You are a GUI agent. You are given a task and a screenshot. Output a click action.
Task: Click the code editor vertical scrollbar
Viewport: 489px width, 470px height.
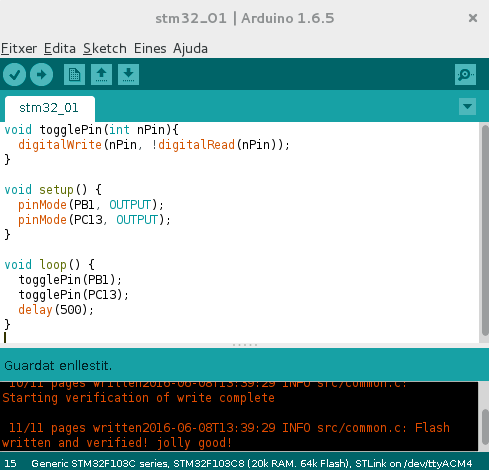coord(485,230)
